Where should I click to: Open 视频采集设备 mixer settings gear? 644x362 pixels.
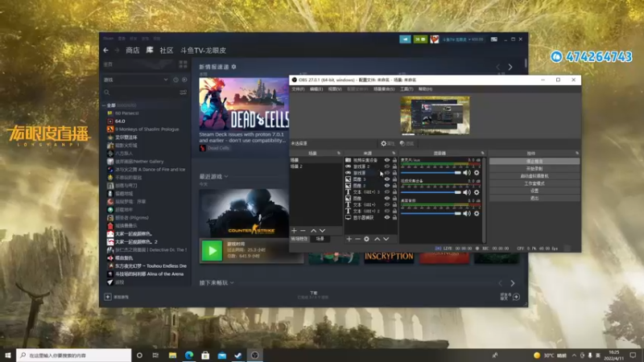point(477,192)
